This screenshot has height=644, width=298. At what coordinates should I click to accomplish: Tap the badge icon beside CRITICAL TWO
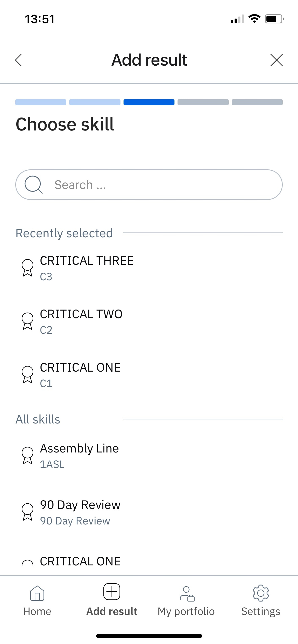pos(28,321)
